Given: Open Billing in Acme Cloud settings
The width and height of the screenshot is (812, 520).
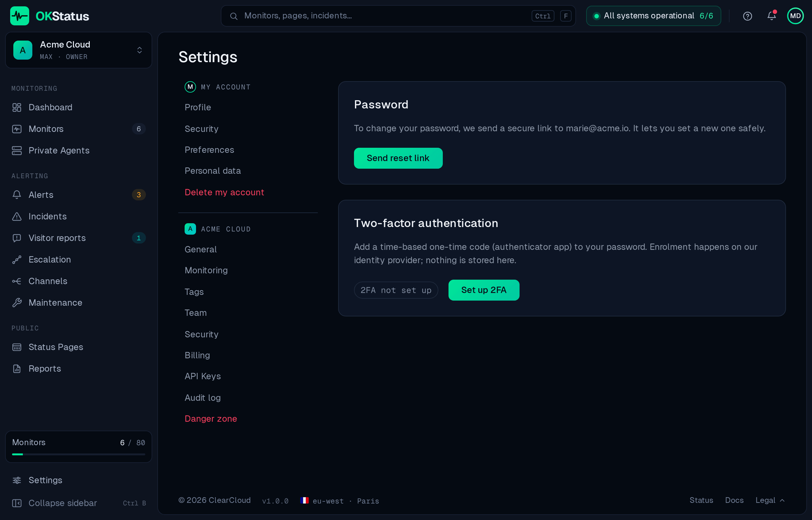Looking at the screenshot, I should (197, 355).
